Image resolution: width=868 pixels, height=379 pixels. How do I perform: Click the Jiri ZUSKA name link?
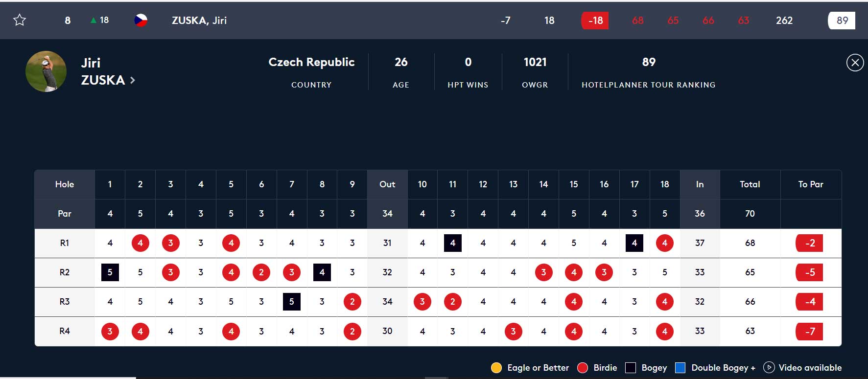(103, 71)
